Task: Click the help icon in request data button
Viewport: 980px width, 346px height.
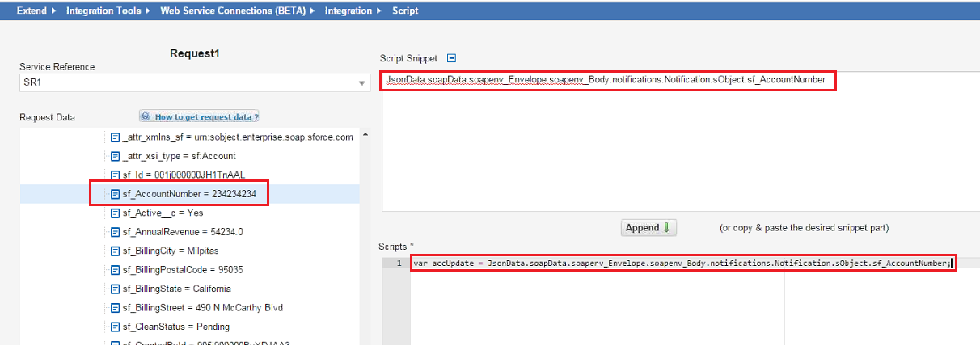Action: coord(146,117)
